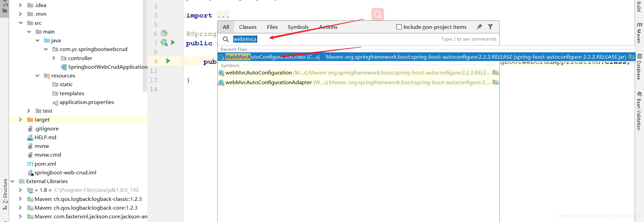The image size is (644, 222).
Task: Open the Database tool window sidebar
Action: (x=639, y=67)
